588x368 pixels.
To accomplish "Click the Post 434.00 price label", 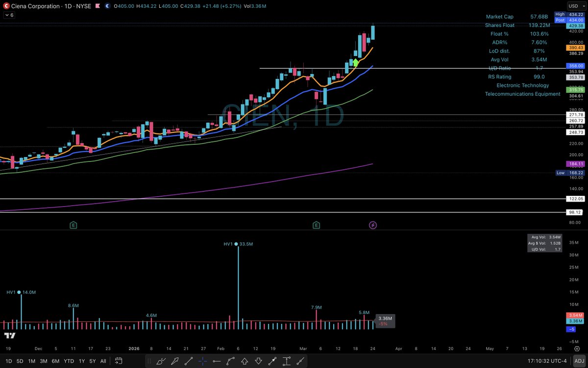I will click(x=569, y=20).
